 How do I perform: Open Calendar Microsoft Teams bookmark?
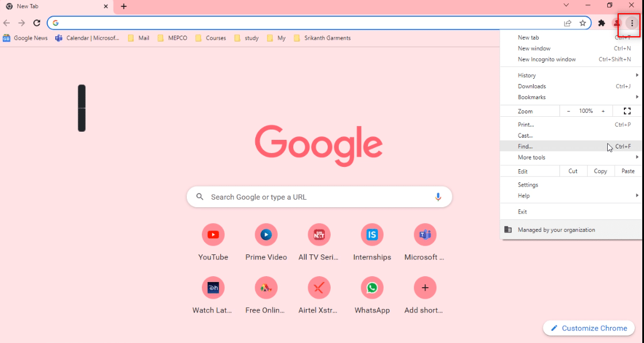click(x=87, y=38)
